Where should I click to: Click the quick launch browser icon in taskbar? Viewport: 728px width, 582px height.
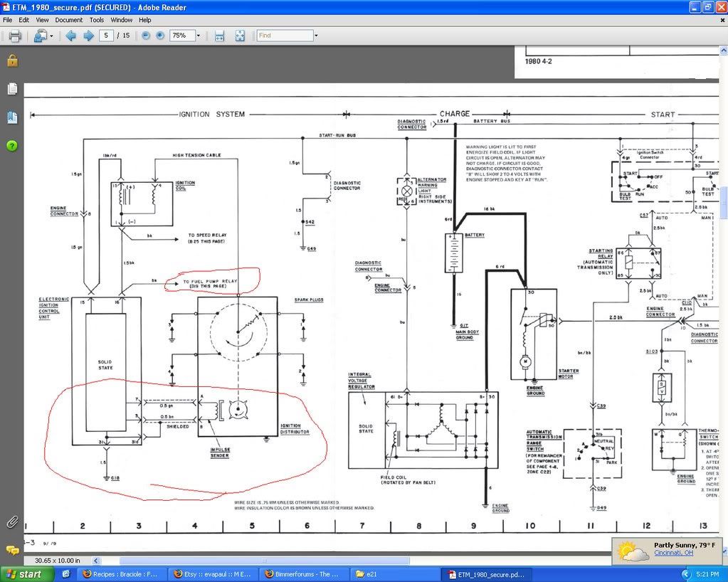(x=66, y=574)
